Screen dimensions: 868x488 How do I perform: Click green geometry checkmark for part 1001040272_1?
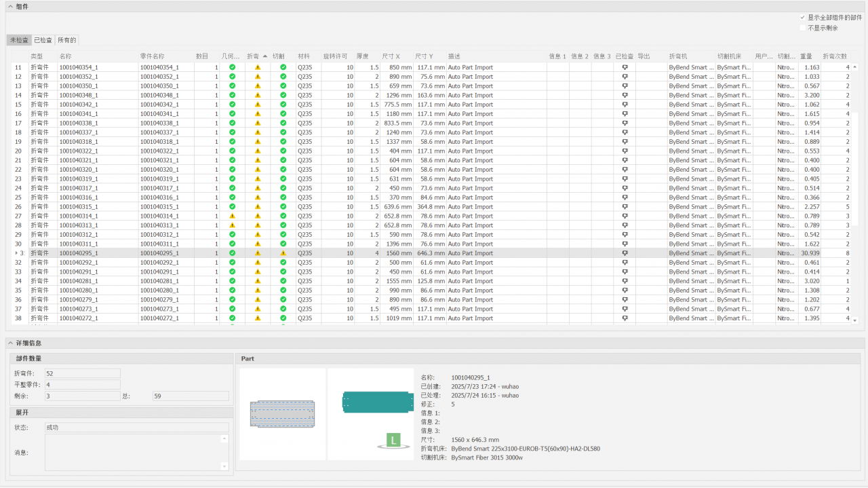(x=232, y=318)
